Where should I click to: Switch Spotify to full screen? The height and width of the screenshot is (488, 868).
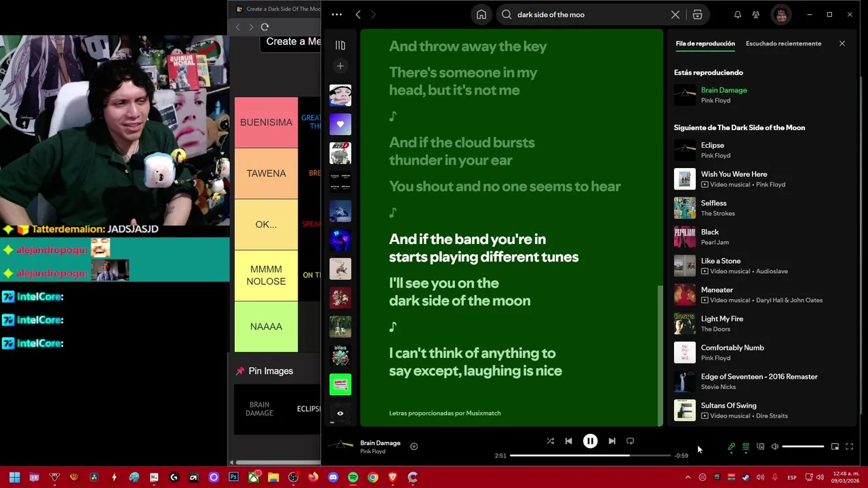(849, 447)
